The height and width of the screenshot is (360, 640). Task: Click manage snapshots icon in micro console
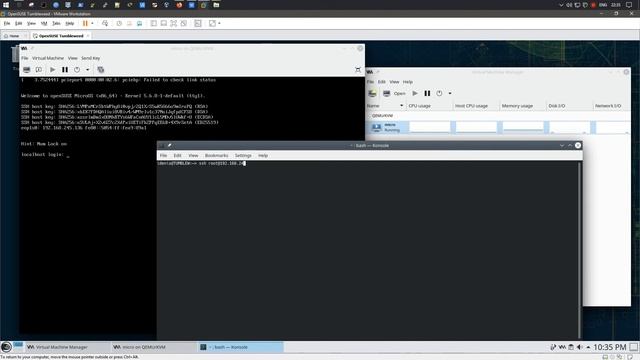tap(100, 70)
